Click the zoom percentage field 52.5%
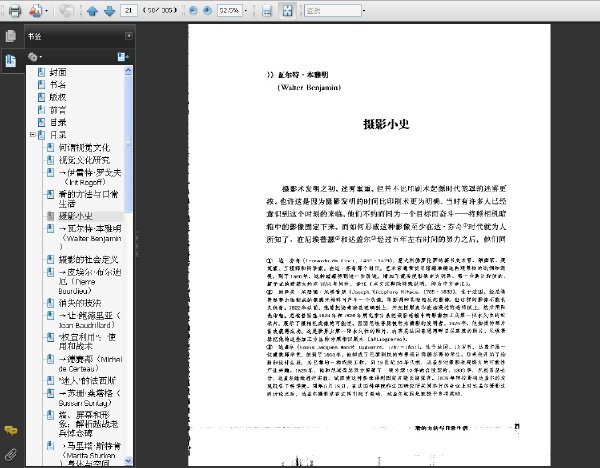Screen dimensions: 600x468 230,10
